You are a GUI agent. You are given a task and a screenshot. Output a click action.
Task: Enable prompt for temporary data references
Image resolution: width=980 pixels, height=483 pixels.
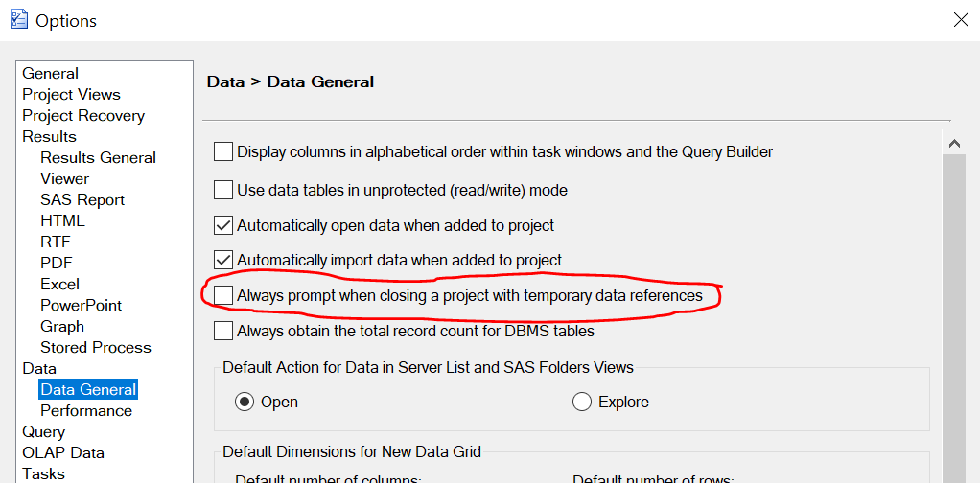(223, 295)
